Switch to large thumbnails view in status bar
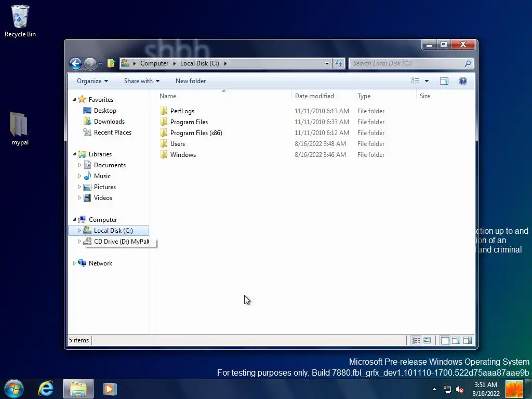Screen dimensions: 532x399 click(427, 340)
